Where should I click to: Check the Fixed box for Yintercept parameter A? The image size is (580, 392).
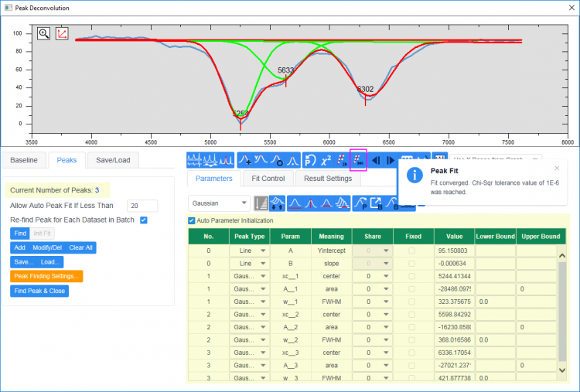click(x=411, y=251)
